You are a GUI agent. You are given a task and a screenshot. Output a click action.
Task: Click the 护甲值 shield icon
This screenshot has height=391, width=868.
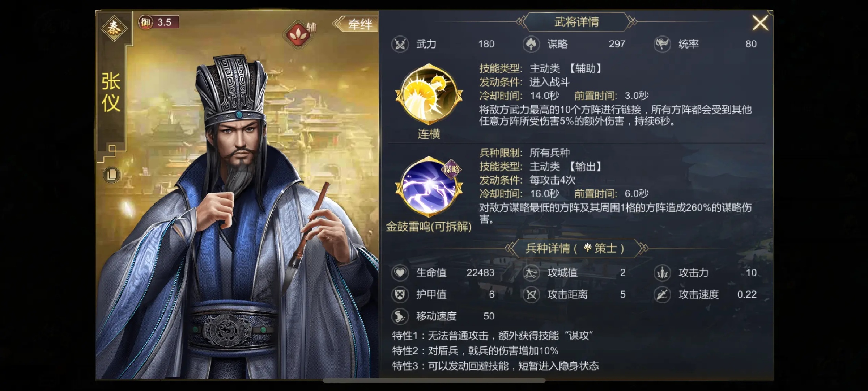point(400,294)
